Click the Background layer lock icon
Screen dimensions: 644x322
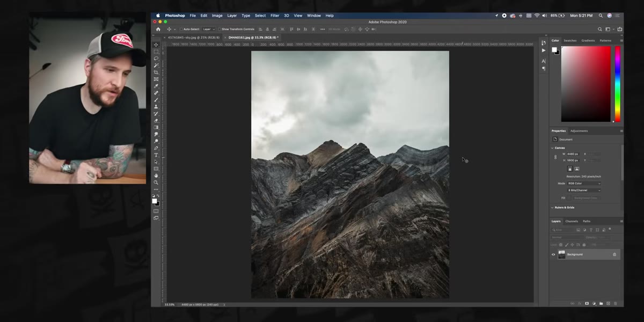[x=614, y=254]
